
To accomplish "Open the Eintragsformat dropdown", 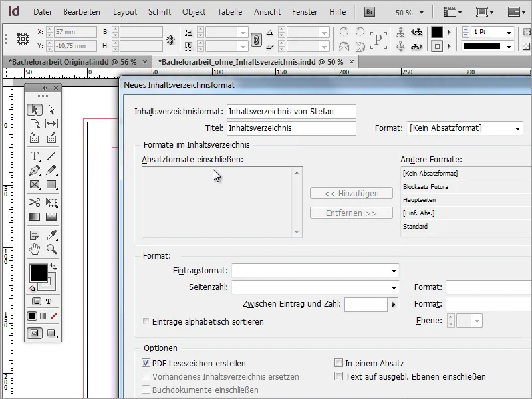I will click(315, 271).
